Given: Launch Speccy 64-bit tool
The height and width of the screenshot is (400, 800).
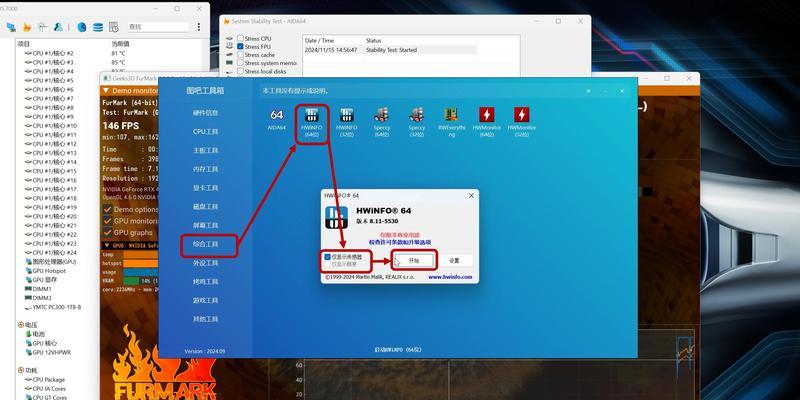Looking at the screenshot, I should click(382, 122).
